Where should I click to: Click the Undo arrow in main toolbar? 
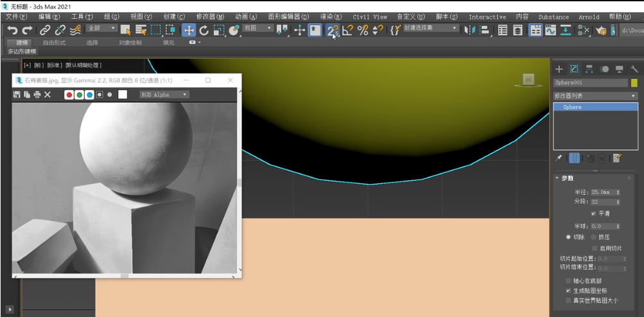[x=12, y=30]
